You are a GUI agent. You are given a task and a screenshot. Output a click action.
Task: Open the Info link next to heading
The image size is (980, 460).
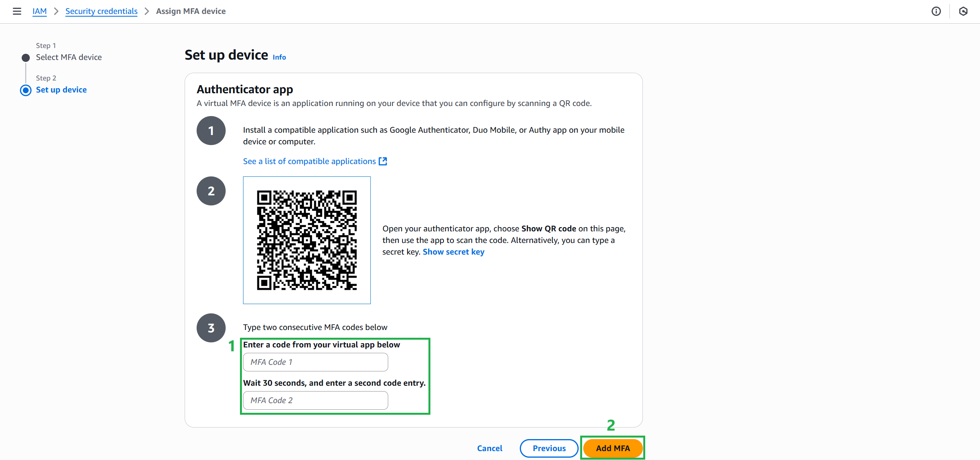(279, 57)
